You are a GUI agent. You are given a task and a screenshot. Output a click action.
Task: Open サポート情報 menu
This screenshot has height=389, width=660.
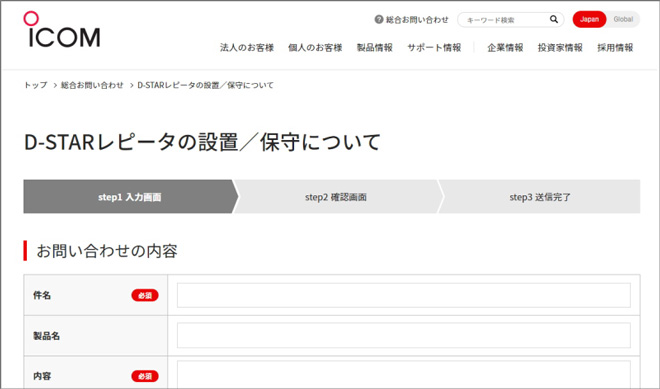point(434,48)
